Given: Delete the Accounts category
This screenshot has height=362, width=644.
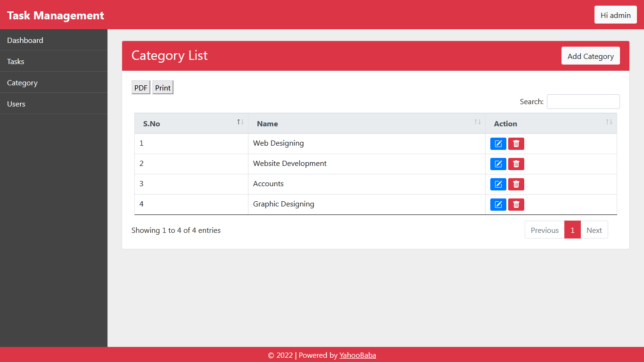Looking at the screenshot, I should tap(516, 184).
